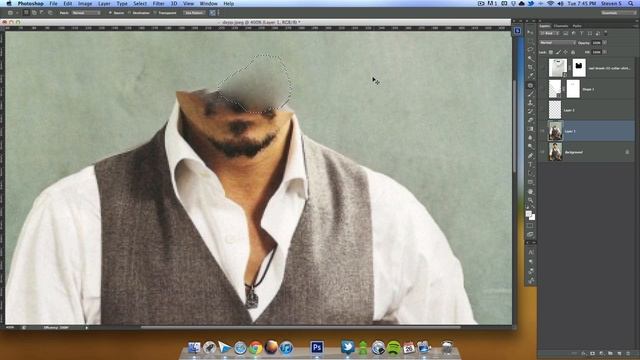Select the Marquee tool
640x360 pixels.
[530, 41]
